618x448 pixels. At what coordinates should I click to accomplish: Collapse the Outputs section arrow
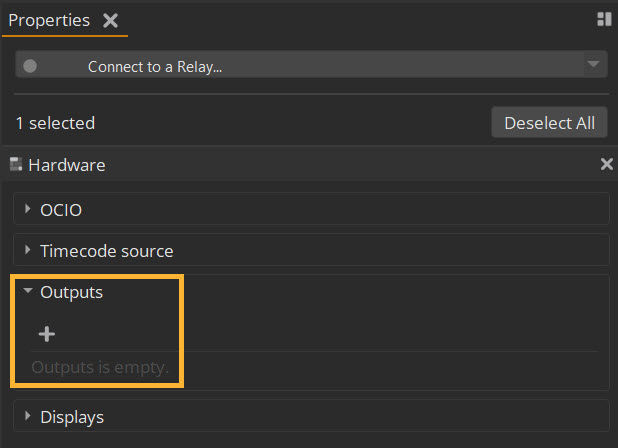click(28, 292)
